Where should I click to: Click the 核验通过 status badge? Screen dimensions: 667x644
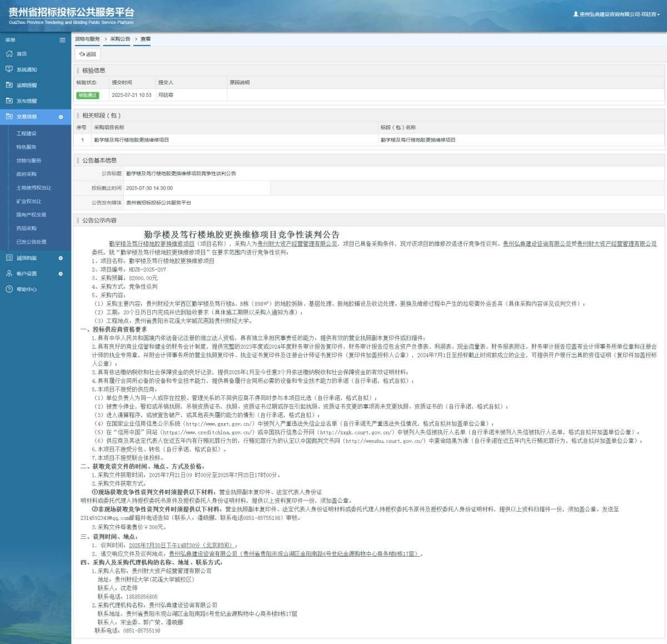tap(87, 95)
